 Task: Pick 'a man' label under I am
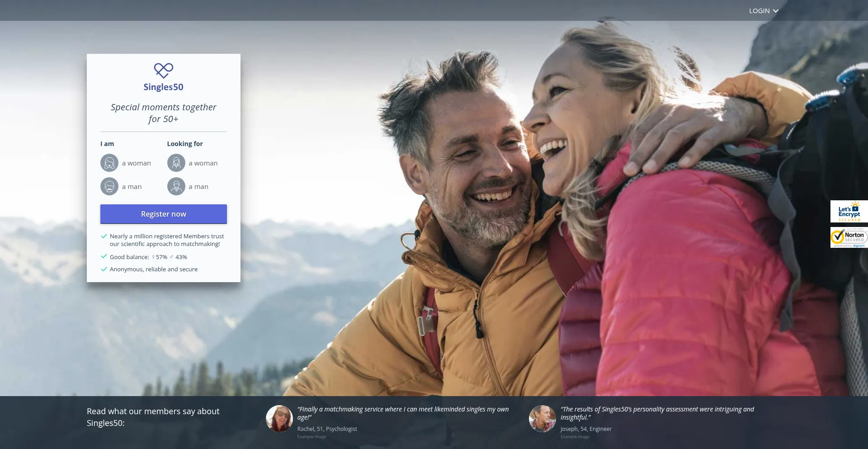pyautogui.click(x=132, y=187)
